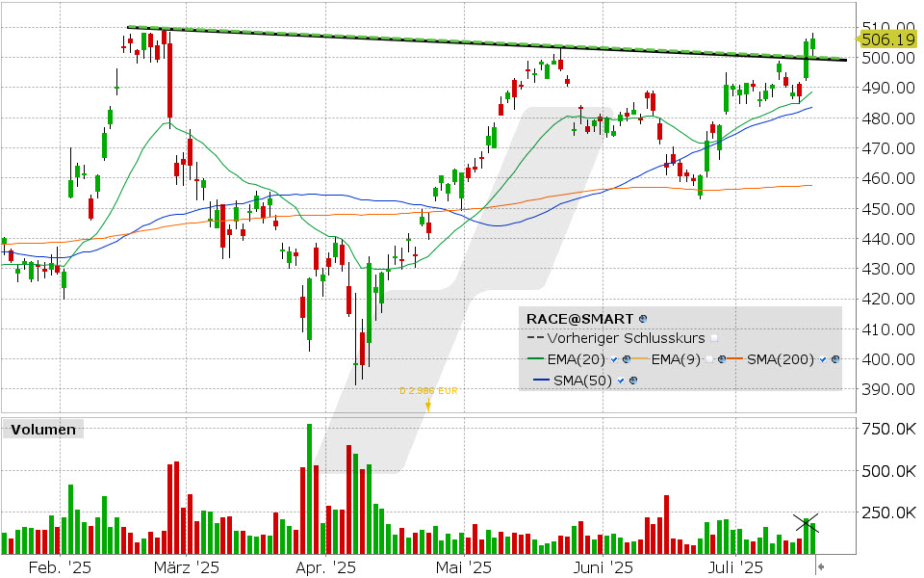The image size is (924, 578).
Task: Click the orange SMA(200) line swatch in legend
Action: click(x=734, y=358)
